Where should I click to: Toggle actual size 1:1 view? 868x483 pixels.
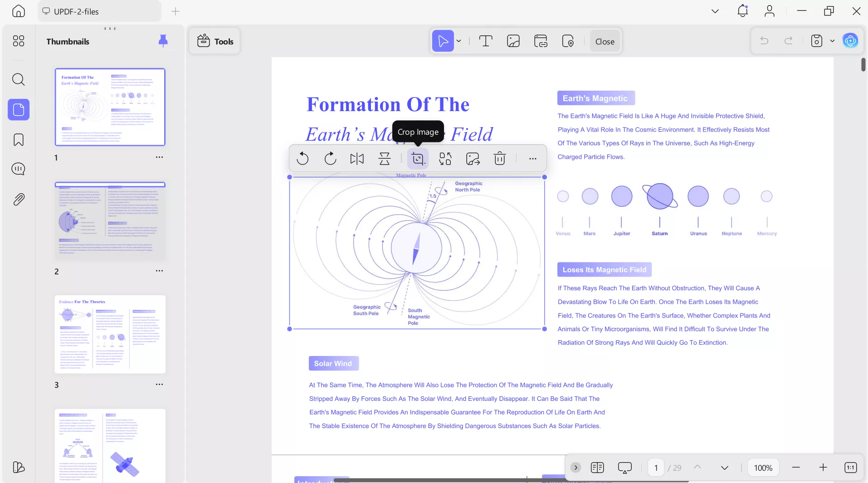[x=850, y=468]
